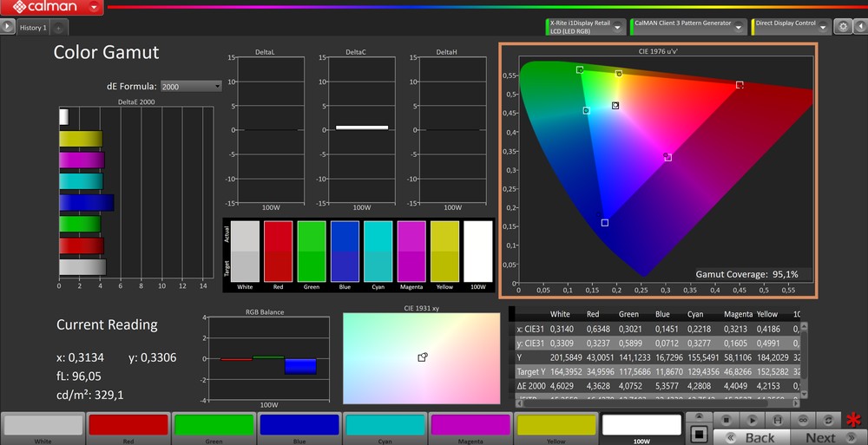Open the CalMAN Client 3 Pattern Generator dropdown
Screen dimensions: 868x445
pyautogui.click(x=739, y=27)
